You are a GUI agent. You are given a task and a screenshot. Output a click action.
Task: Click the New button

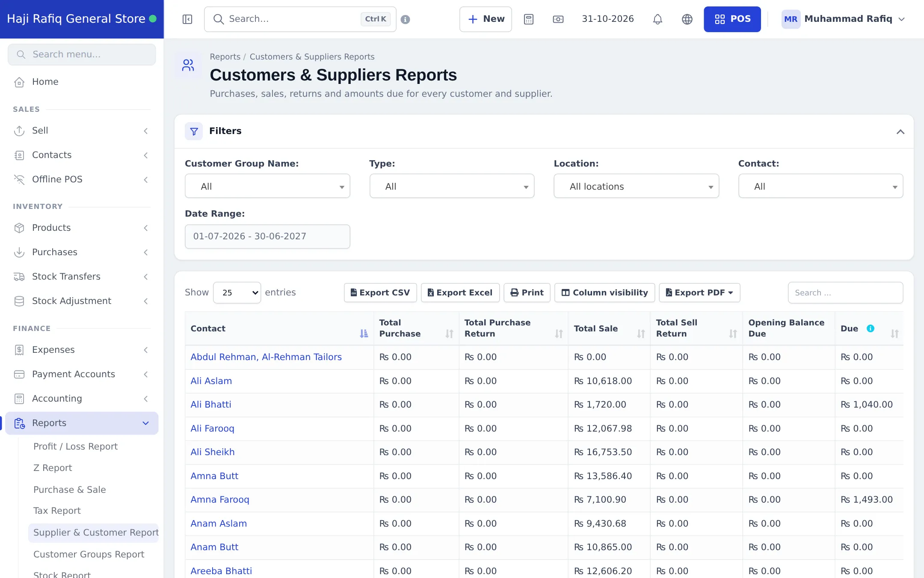point(486,19)
